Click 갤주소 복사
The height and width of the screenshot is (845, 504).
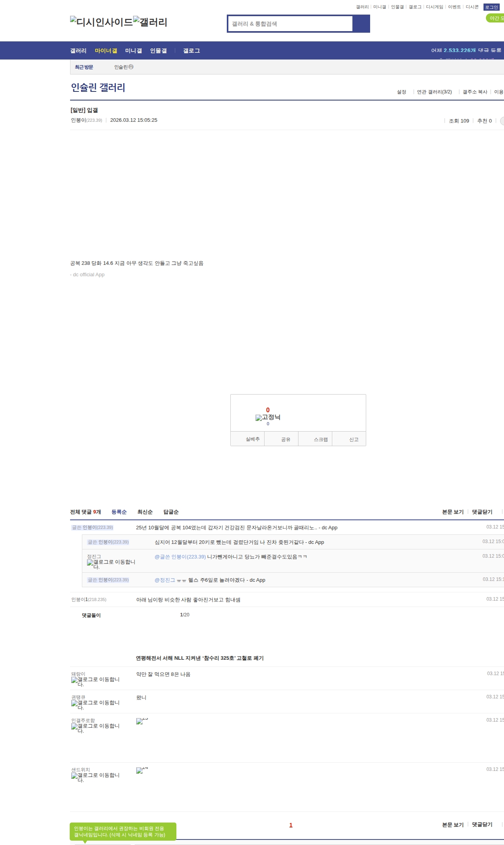(475, 92)
